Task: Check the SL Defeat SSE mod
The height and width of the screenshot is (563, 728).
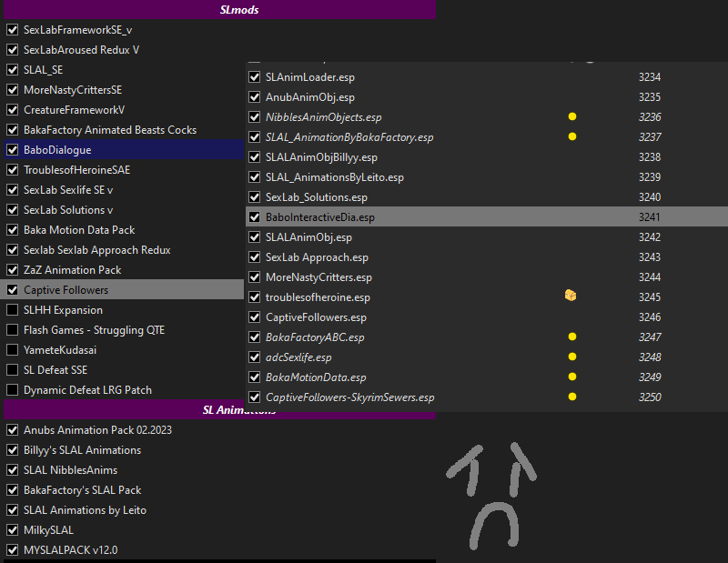Action: click(13, 369)
